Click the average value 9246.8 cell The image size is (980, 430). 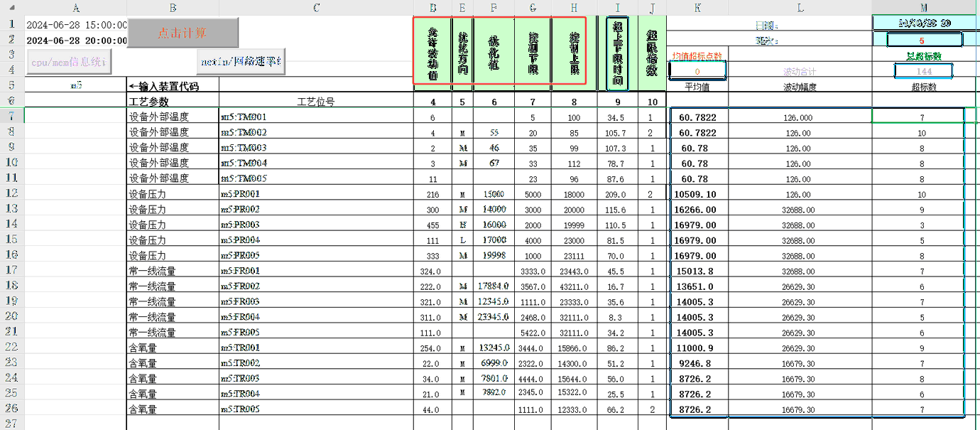point(697,363)
